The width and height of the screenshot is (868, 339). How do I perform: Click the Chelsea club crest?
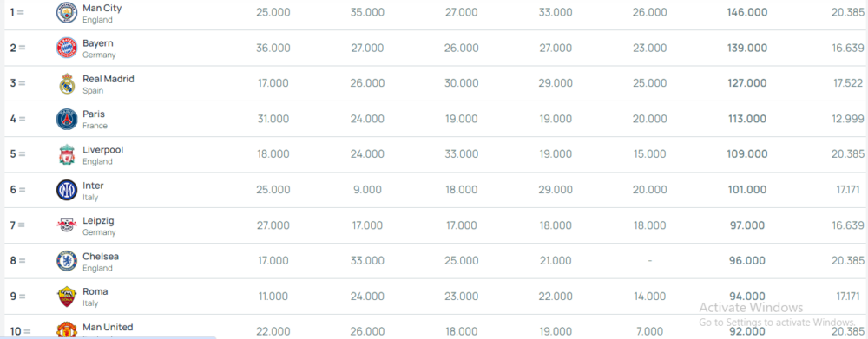coord(67,260)
